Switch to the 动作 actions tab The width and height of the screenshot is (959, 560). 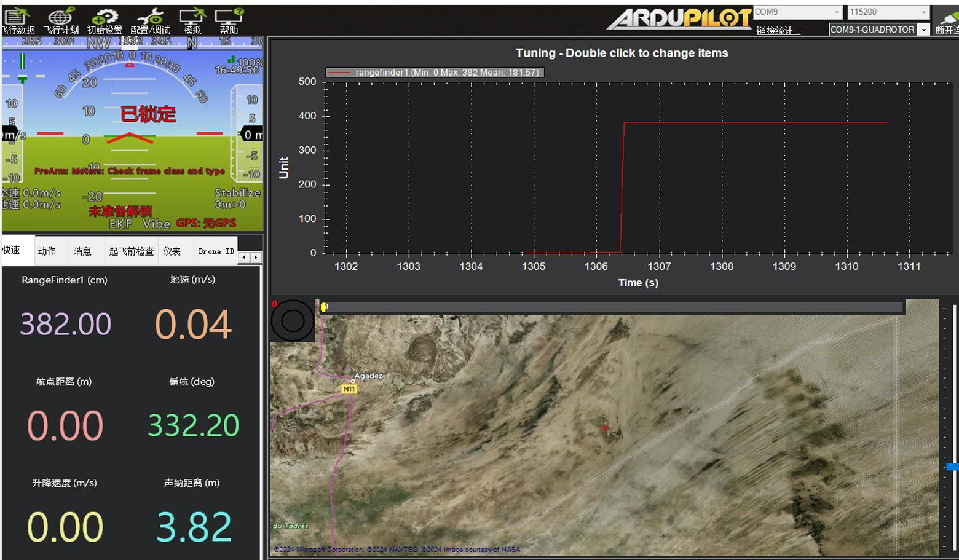(47, 251)
